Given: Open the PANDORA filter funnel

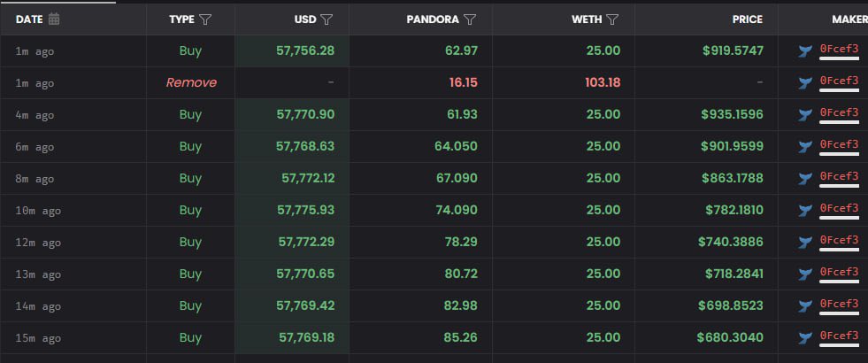Looking at the screenshot, I should (x=470, y=19).
